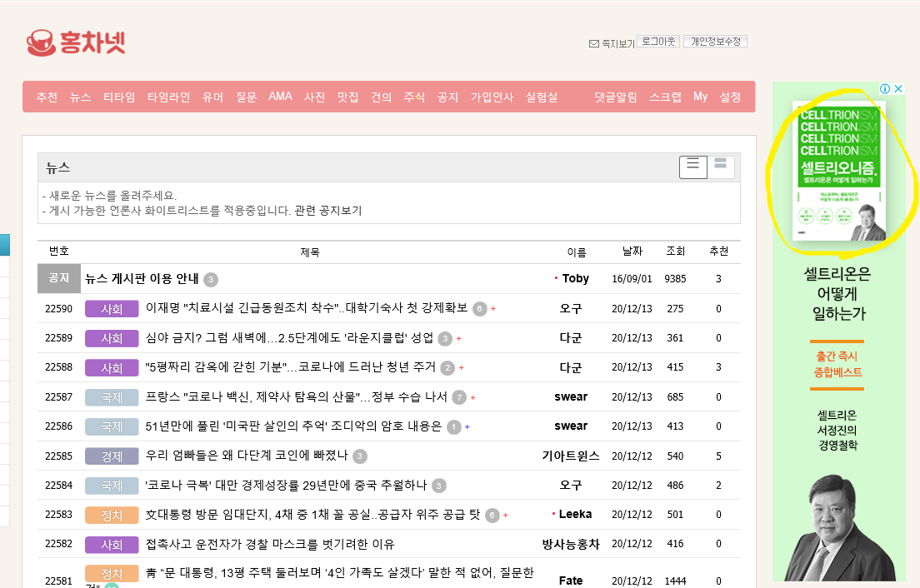
Task: Click the Celltrion book cover ad image
Action: coord(841,171)
